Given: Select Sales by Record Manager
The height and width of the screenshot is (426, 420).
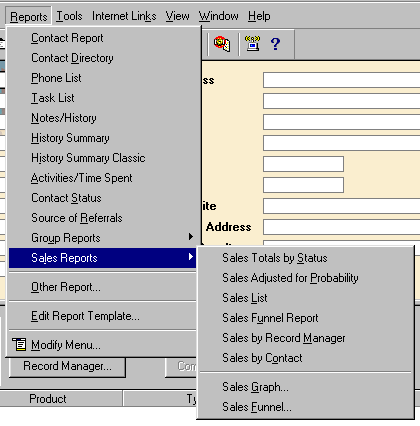Looking at the screenshot, I should click(x=284, y=338).
